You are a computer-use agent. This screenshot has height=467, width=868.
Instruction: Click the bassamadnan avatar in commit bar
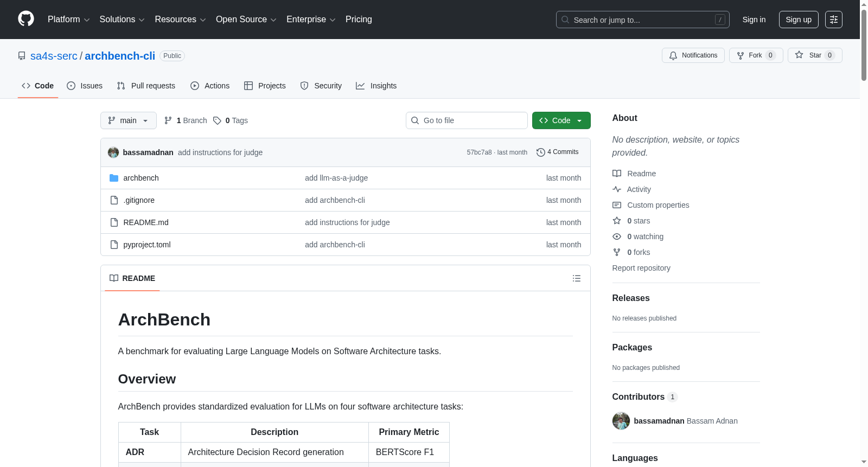coord(113,152)
